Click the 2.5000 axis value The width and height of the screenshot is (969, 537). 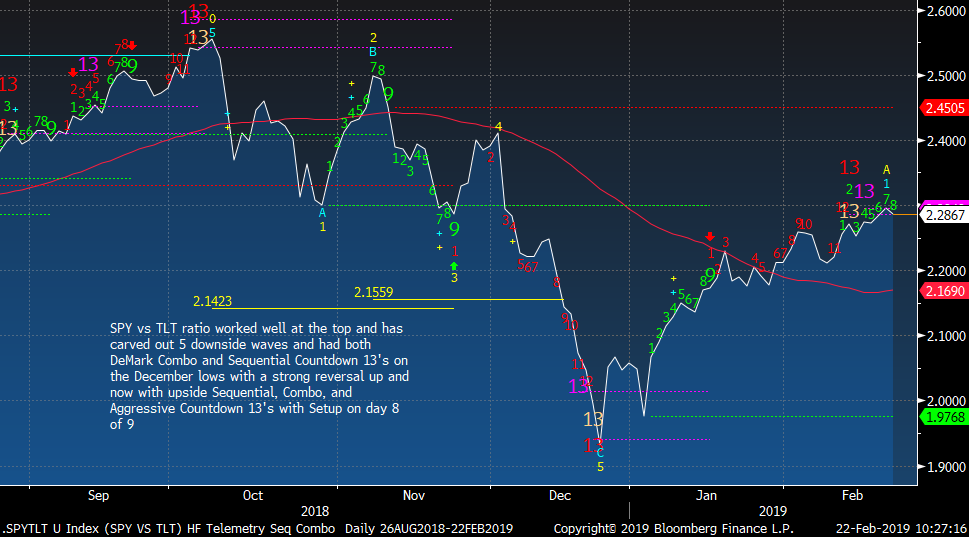[946, 76]
